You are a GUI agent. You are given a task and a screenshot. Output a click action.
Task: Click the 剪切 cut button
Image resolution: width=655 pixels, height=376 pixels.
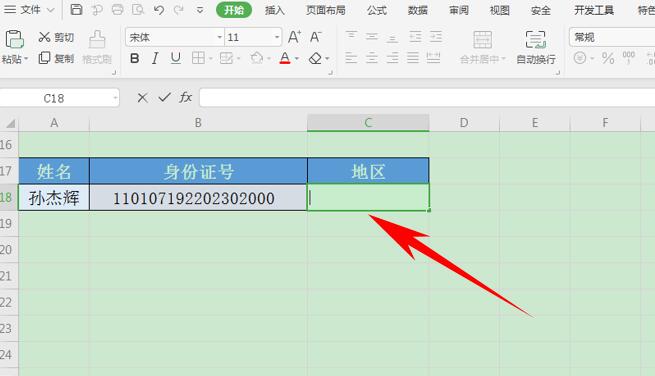click(56, 37)
